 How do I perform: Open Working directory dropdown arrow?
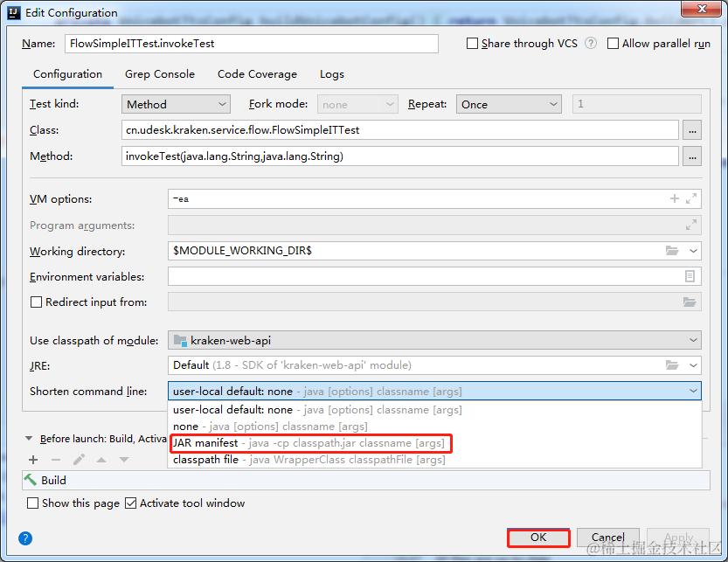tap(693, 251)
